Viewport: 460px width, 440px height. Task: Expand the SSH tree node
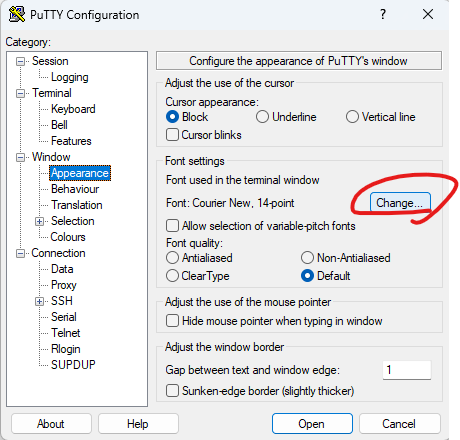coord(39,301)
